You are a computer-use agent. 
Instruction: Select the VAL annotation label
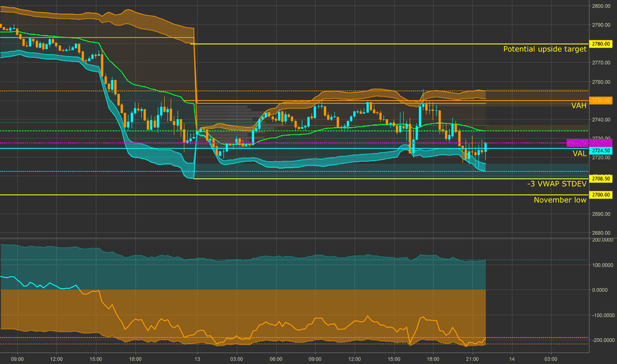pos(579,154)
